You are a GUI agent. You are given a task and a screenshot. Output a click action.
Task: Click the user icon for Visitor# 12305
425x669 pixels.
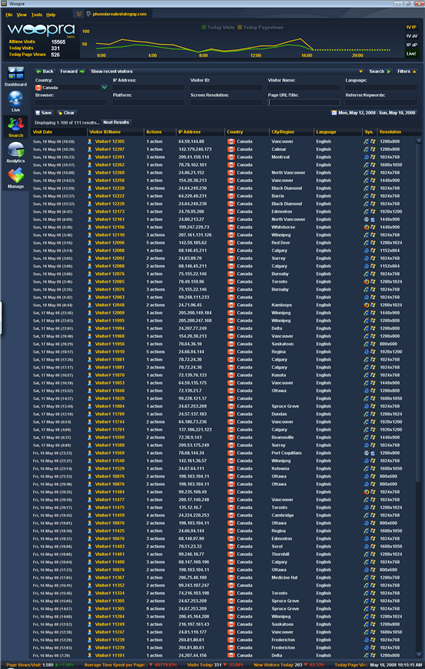pos(90,141)
